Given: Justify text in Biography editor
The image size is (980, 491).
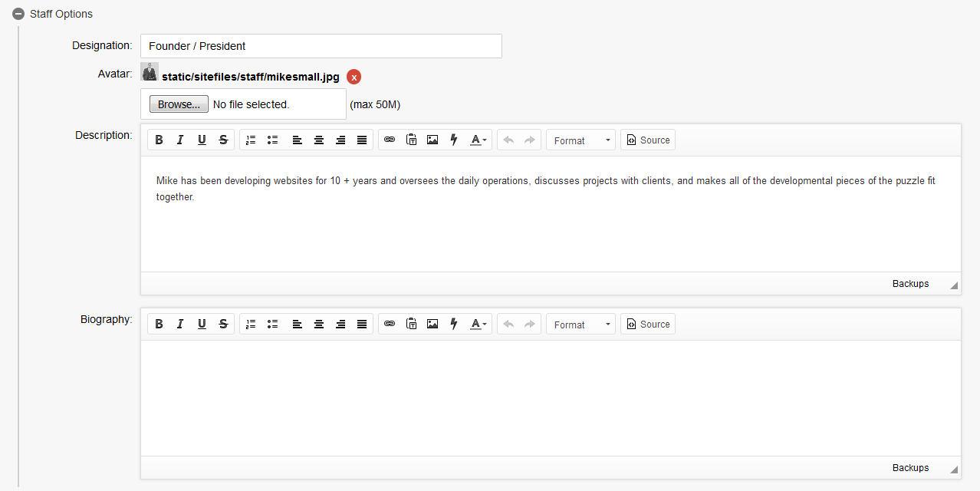Looking at the screenshot, I should click(362, 324).
